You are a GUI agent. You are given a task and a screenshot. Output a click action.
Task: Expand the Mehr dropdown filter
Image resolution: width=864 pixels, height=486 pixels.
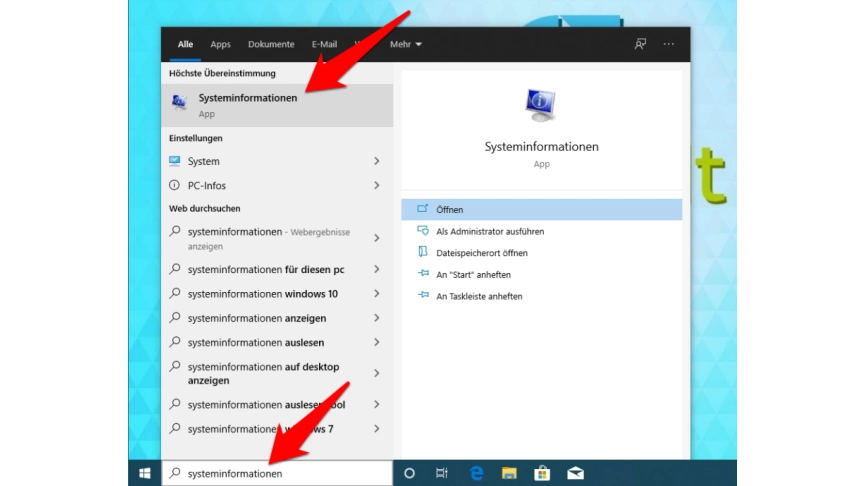pos(405,44)
